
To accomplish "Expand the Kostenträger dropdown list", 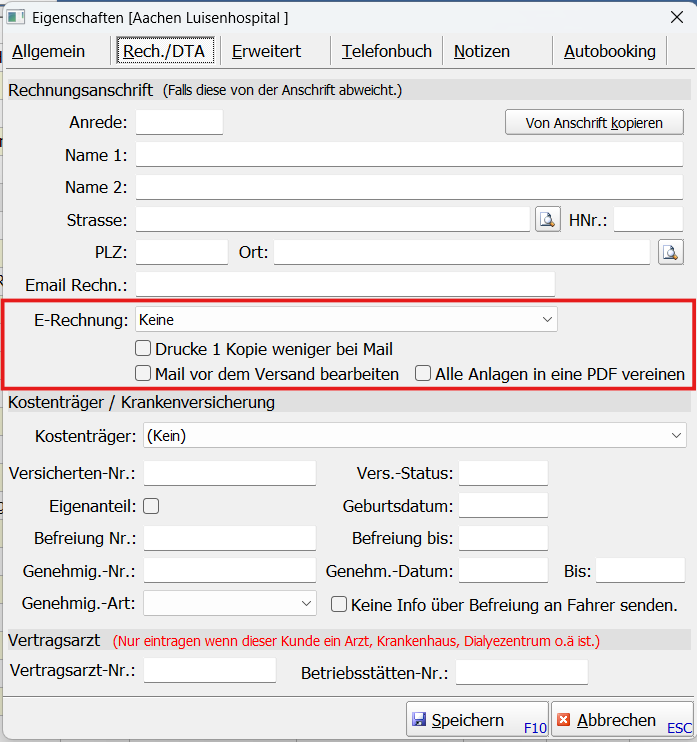I will [x=414, y=436].
